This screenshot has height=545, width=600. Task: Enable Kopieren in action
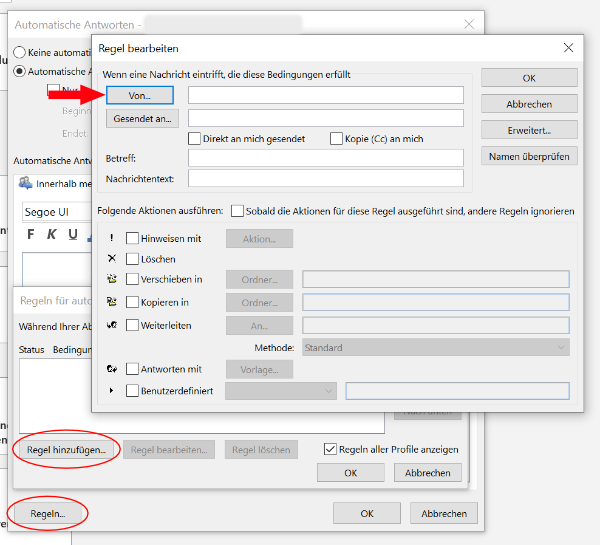click(x=132, y=302)
